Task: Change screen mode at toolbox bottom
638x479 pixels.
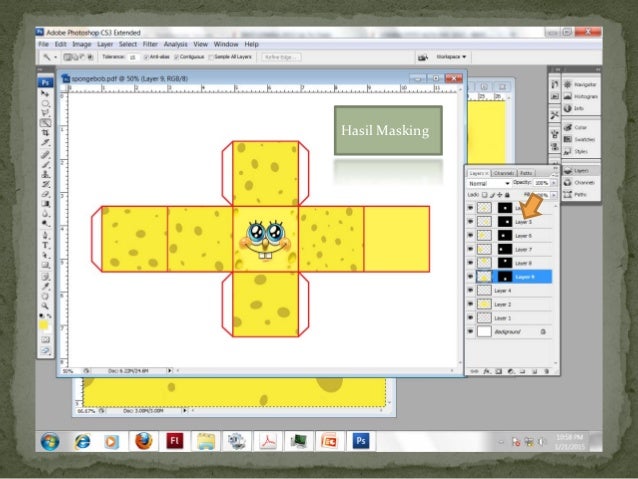Action: (45, 351)
